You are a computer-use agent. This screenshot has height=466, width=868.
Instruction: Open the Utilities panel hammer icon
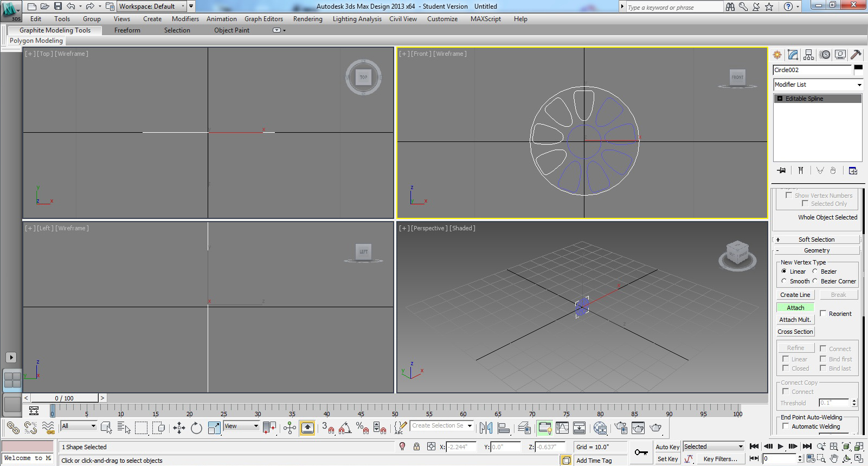pyautogui.click(x=856, y=55)
